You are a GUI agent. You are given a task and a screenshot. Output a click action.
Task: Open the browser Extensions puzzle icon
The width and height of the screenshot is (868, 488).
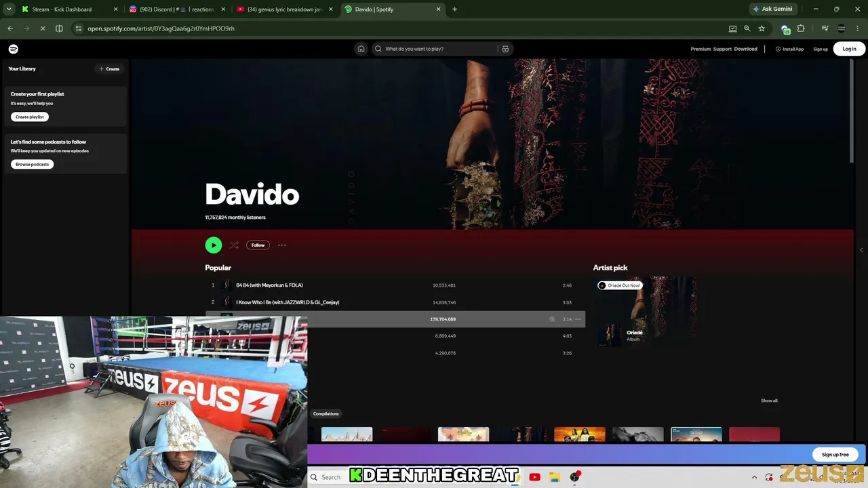tap(801, 28)
